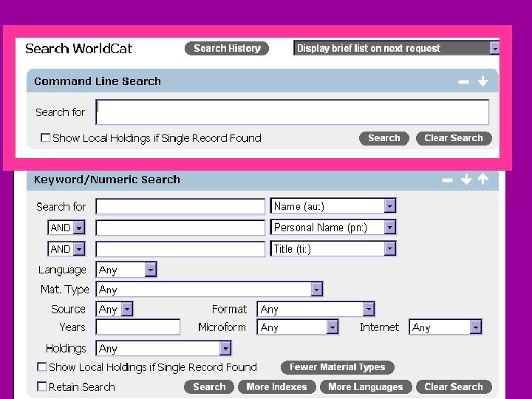Move Command Line Search panel down
This screenshot has height=399, width=532.
coord(482,81)
